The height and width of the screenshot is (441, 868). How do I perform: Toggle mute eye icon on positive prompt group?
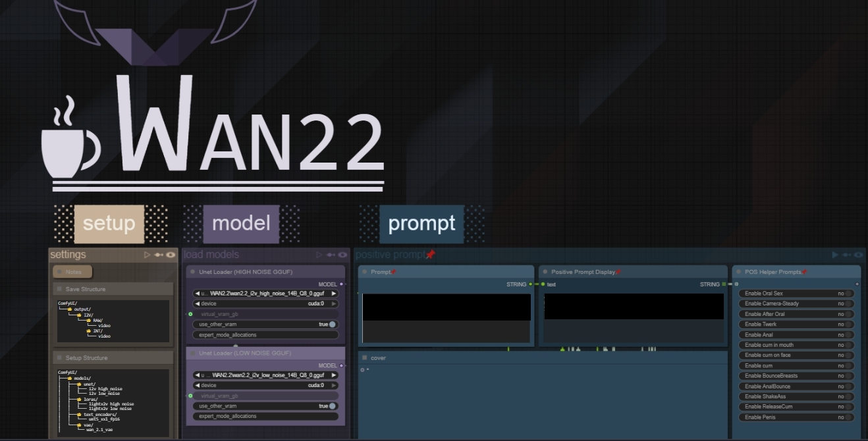point(859,255)
